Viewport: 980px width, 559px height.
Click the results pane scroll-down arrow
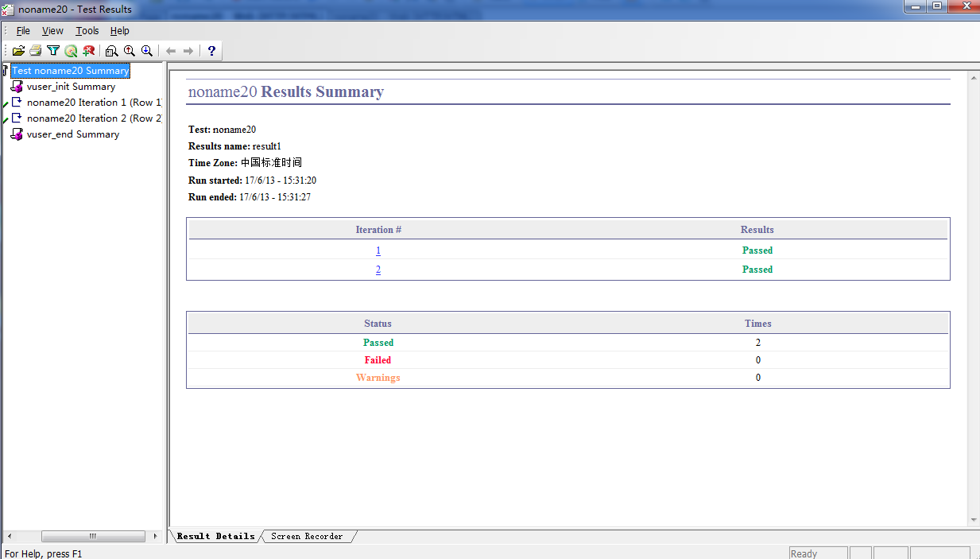coord(974,520)
